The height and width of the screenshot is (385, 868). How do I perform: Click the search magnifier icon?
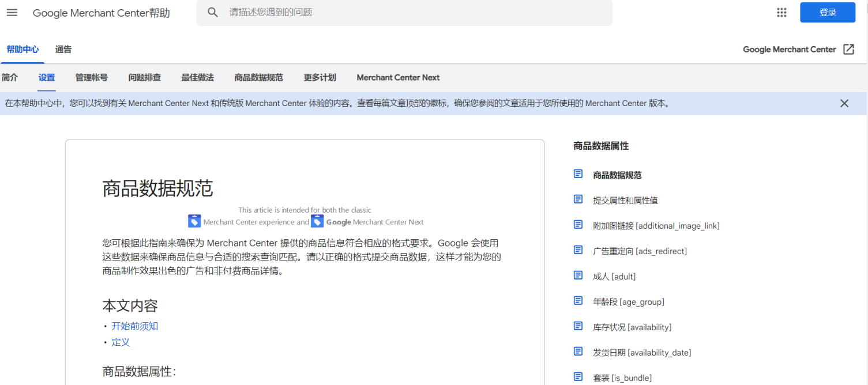pos(213,12)
